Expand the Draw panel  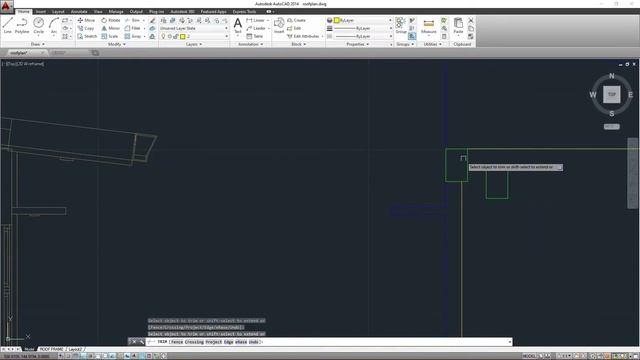[38, 44]
